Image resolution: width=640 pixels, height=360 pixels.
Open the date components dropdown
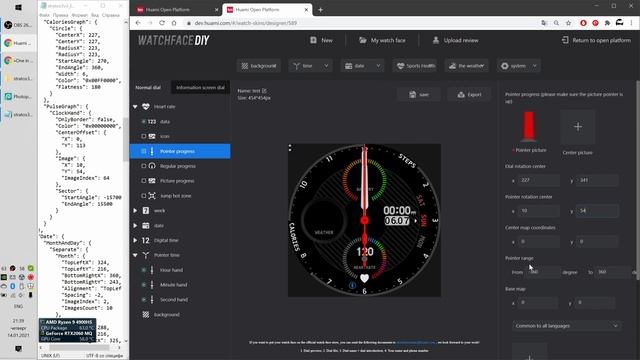362,66
